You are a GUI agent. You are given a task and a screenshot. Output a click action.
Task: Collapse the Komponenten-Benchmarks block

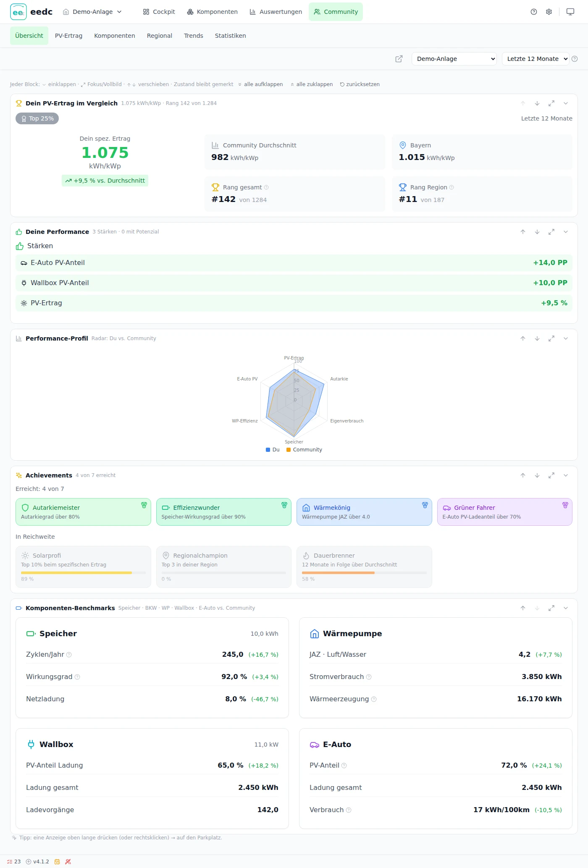click(x=566, y=608)
